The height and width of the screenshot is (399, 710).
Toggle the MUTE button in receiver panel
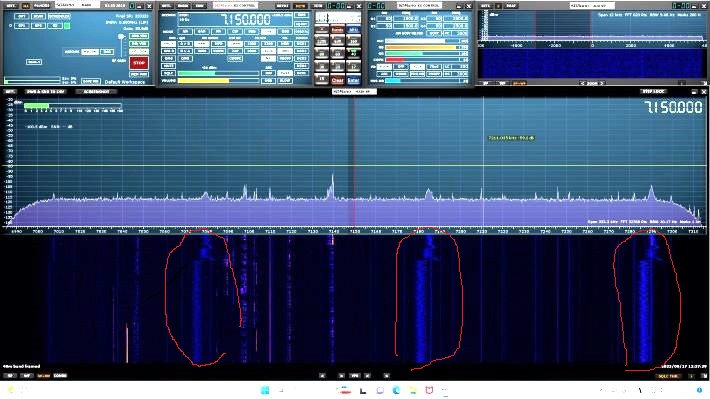(168, 66)
